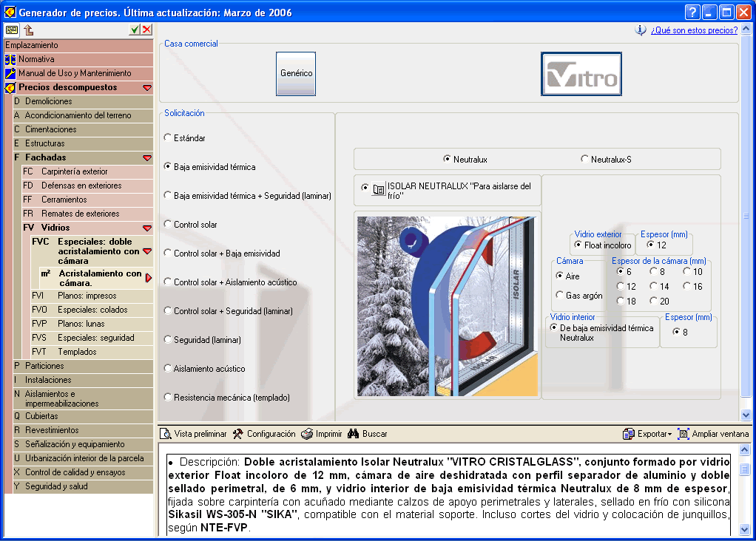Click the red X cancel icon in left toolbar
756x541 pixels.
[x=146, y=30]
